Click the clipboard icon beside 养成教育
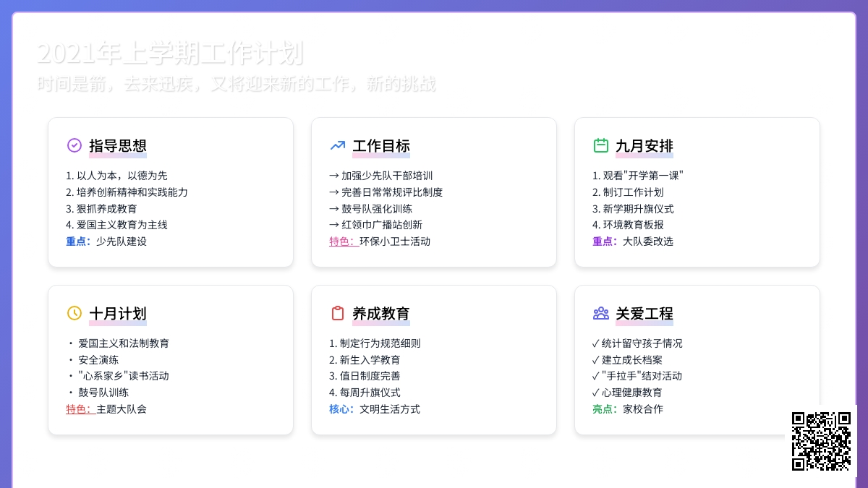Screen dimensions: 868x488 pos(338,313)
